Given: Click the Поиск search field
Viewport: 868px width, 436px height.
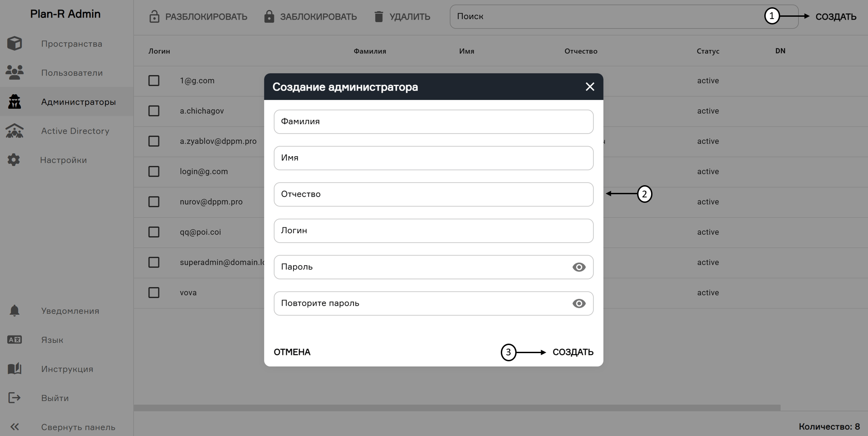Looking at the screenshot, I should pyautogui.click(x=543, y=16).
